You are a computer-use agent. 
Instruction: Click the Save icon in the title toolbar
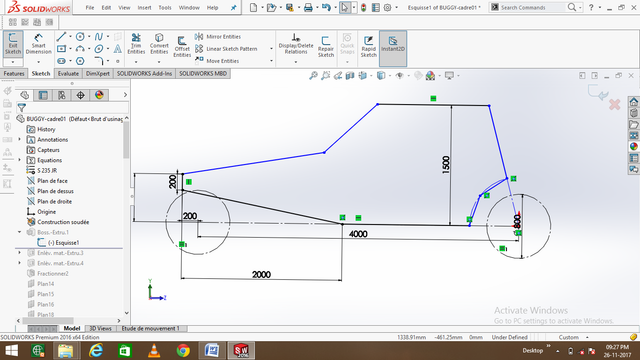point(289,7)
